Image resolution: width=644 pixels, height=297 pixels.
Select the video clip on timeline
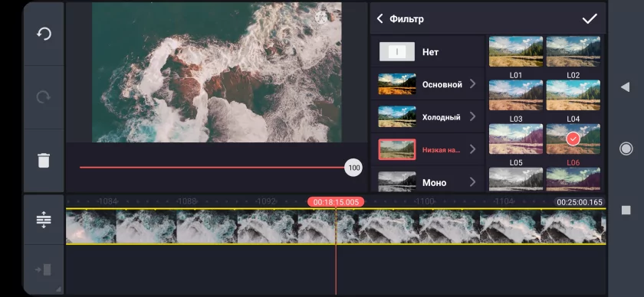pos(336,227)
